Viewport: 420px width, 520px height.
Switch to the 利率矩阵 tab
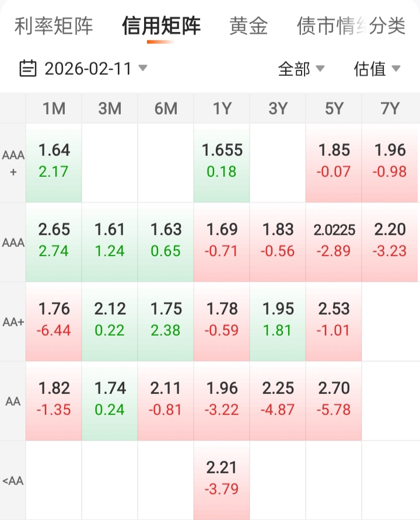tap(54, 26)
